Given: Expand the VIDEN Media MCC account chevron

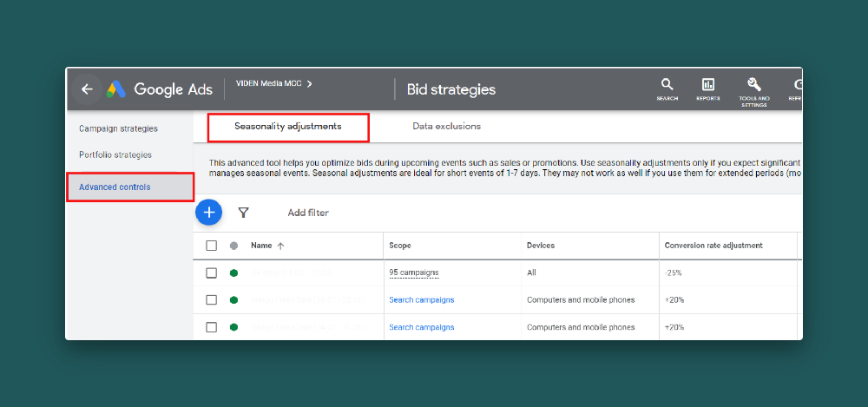Looking at the screenshot, I should point(310,83).
